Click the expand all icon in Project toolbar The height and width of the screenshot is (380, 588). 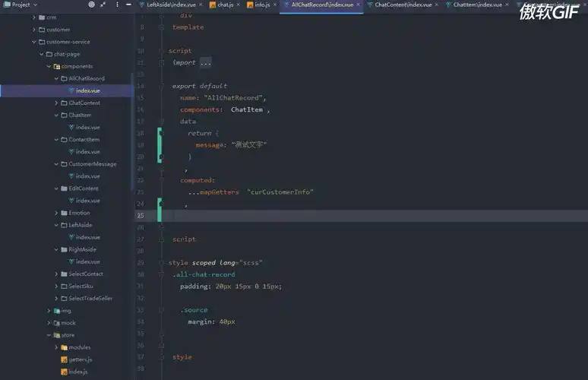point(102,5)
